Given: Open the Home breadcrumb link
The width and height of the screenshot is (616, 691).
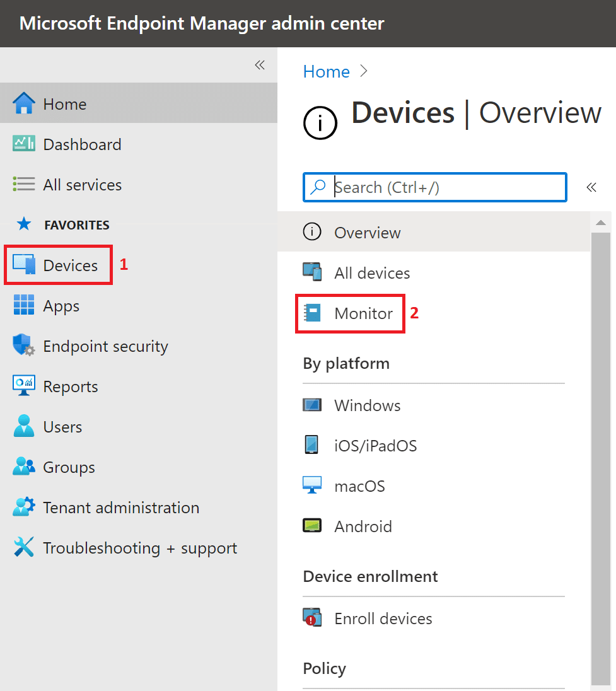Looking at the screenshot, I should 326,71.
